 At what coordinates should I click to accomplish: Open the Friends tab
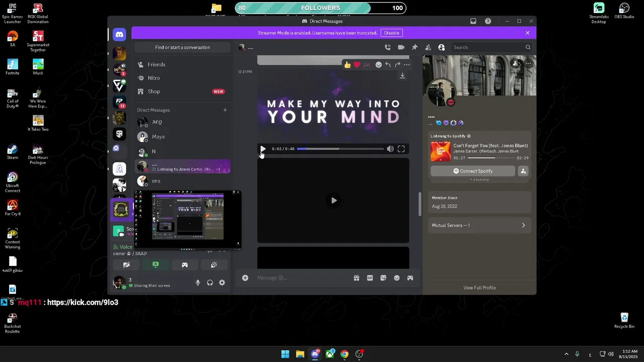click(x=183, y=64)
